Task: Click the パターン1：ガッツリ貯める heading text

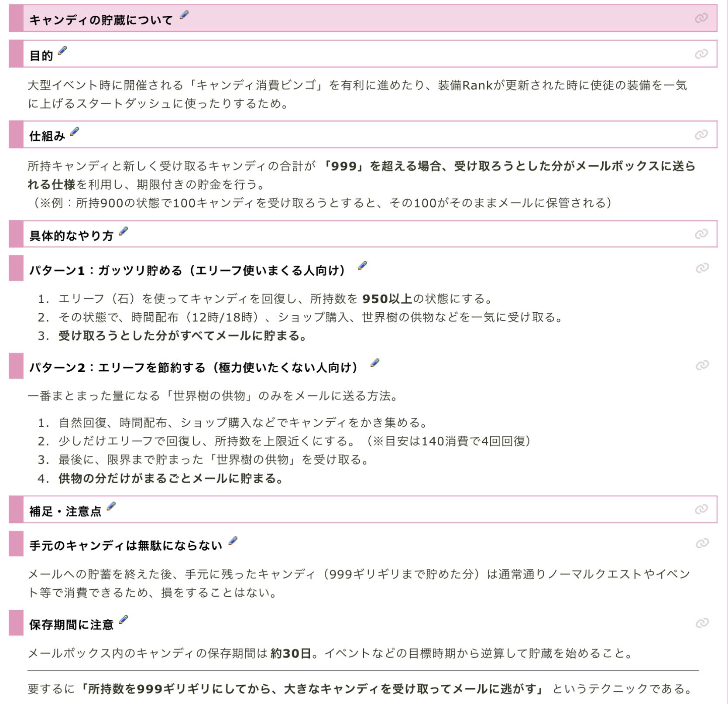Action: tap(188, 271)
